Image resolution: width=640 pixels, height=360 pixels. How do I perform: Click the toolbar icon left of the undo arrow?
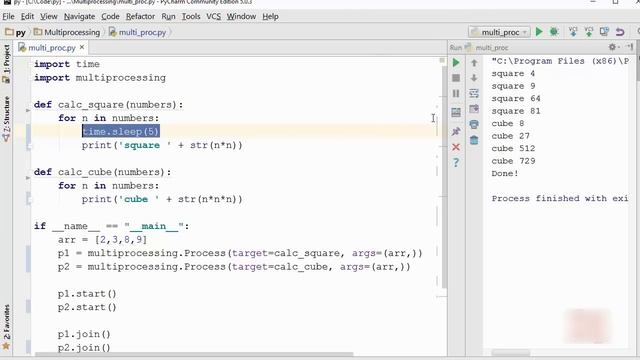tap(604, 32)
